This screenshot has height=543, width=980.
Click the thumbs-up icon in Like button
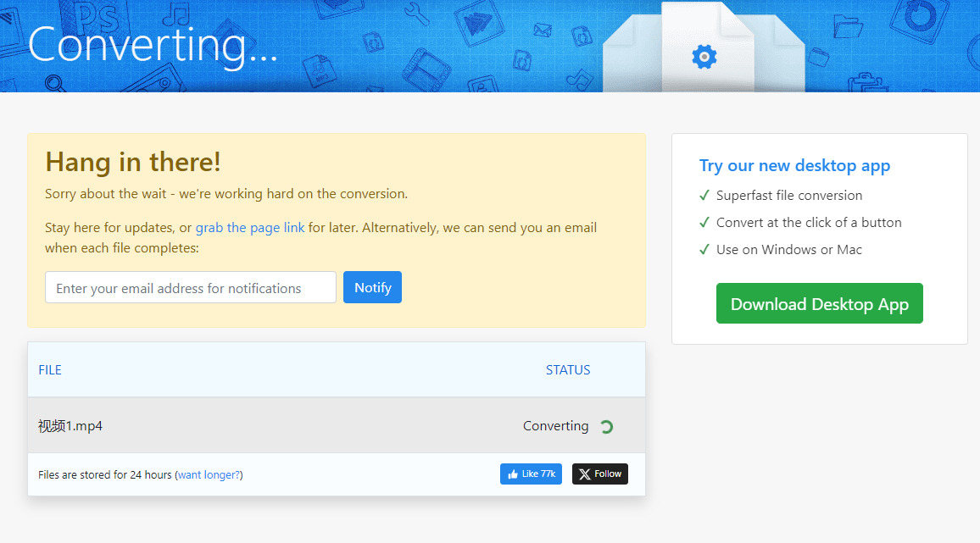pos(513,474)
